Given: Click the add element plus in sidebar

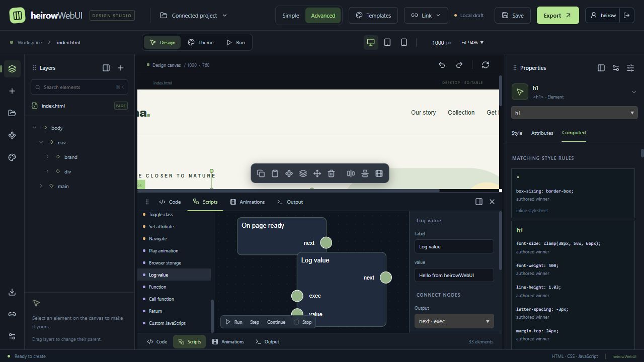Looking at the screenshot, I should [x=12, y=91].
